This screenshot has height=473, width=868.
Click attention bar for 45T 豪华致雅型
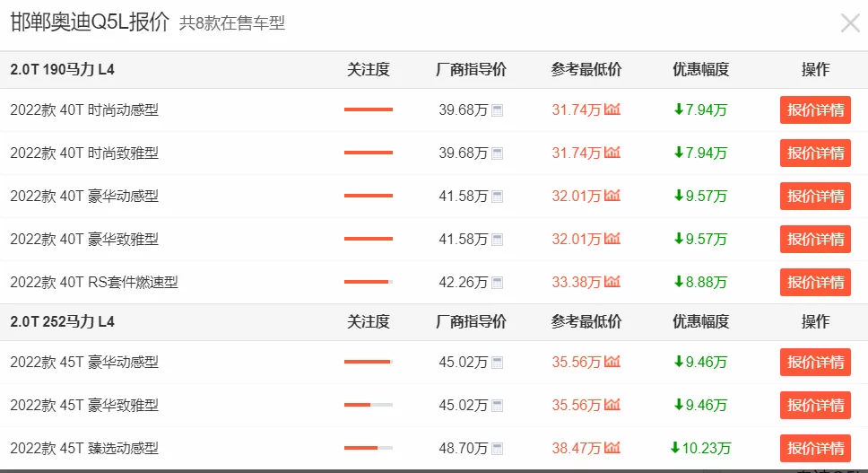369,405
